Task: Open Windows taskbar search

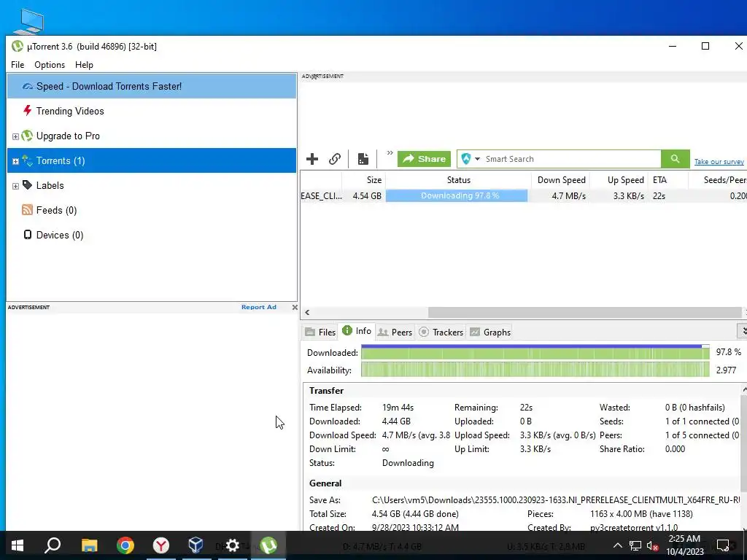Action: coord(53,545)
